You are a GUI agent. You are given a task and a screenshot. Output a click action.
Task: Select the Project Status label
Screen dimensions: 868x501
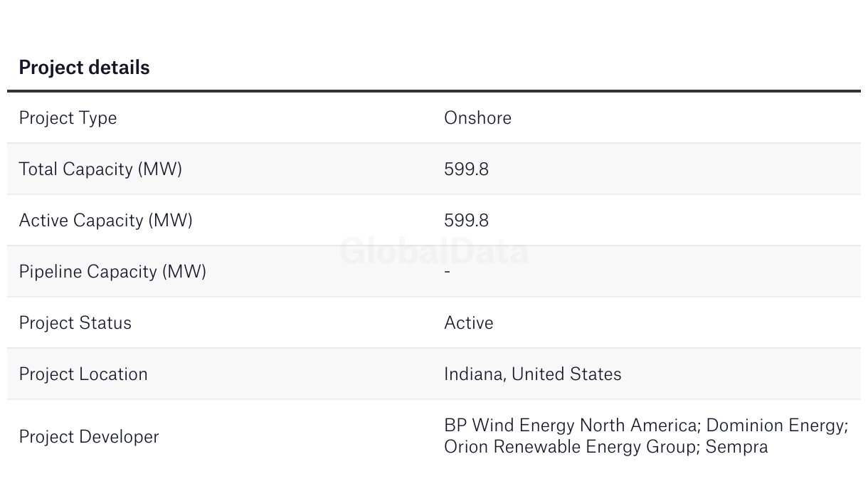click(x=75, y=323)
